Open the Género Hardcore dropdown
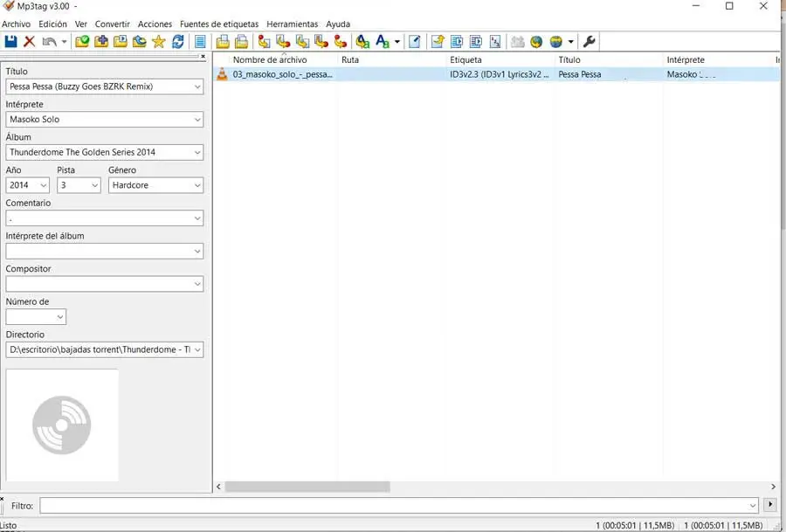The height and width of the screenshot is (532, 786). click(x=197, y=185)
